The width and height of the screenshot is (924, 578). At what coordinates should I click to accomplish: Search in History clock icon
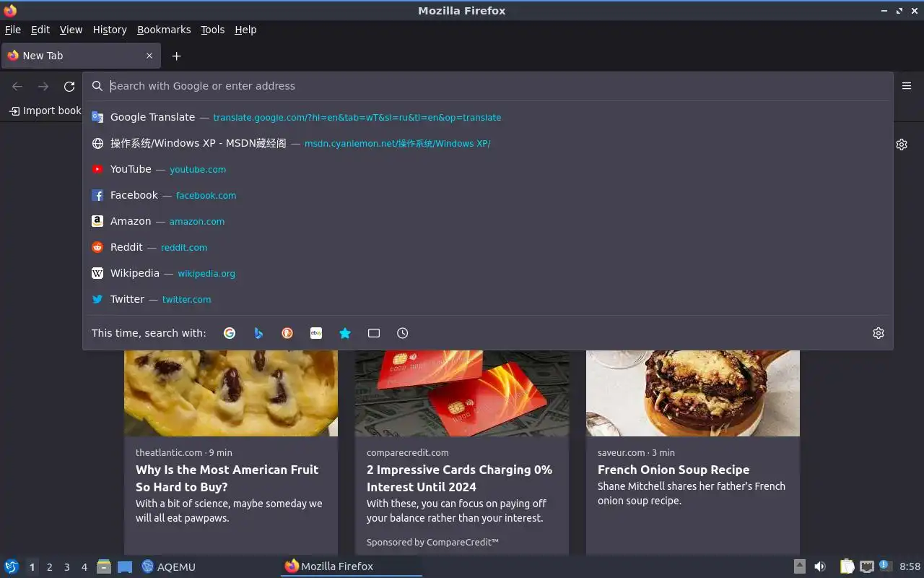[x=403, y=333]
